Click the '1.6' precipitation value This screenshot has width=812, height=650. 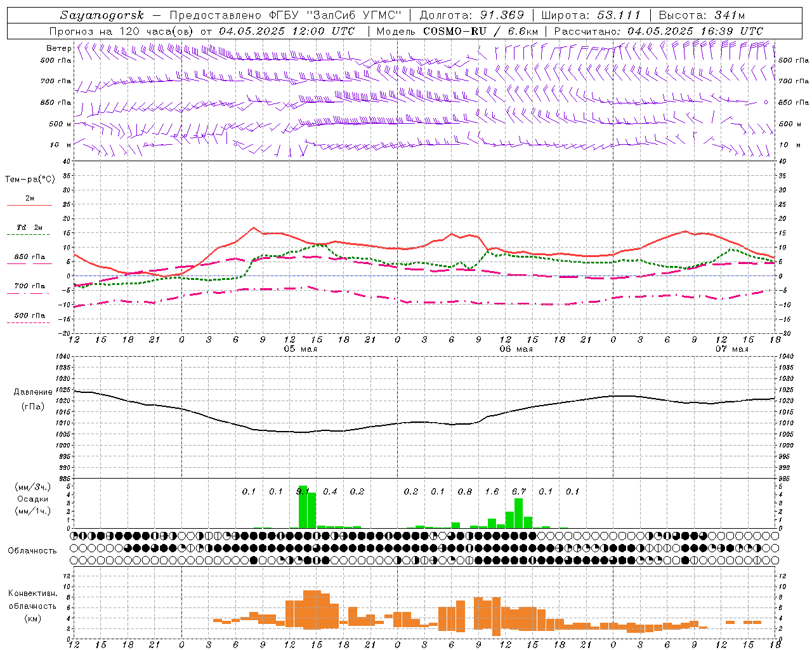pos(492,491)
